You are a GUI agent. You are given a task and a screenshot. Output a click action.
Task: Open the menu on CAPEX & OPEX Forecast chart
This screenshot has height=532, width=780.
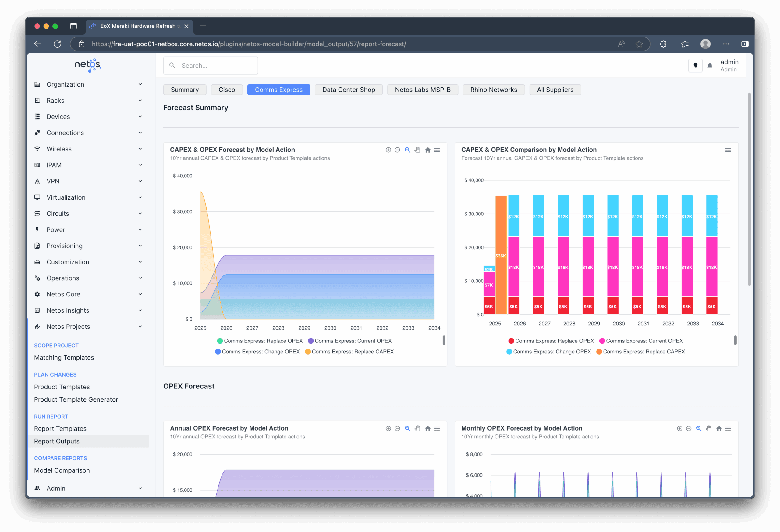[437, 150]
